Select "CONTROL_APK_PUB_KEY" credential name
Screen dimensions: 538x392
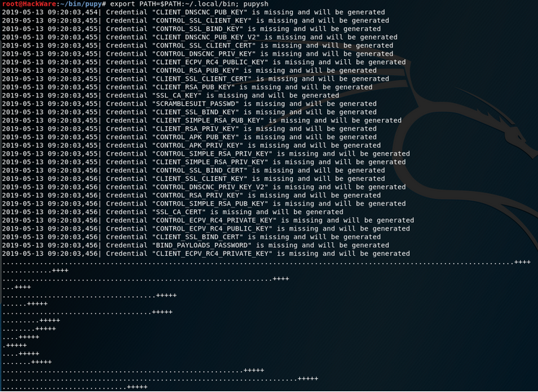(x=195, y=137)
